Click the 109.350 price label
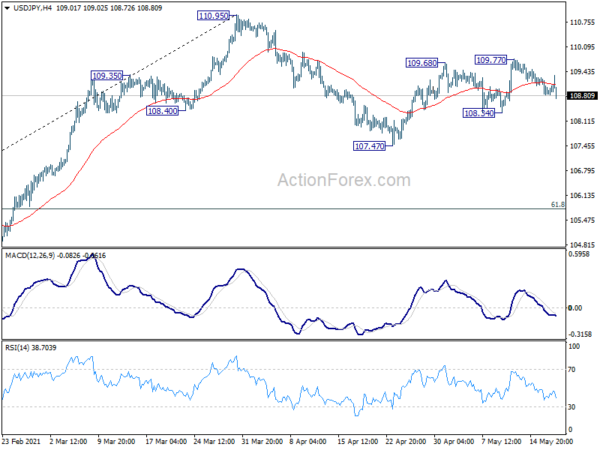Viewport: 600px width, 450px height. (107, 76)
